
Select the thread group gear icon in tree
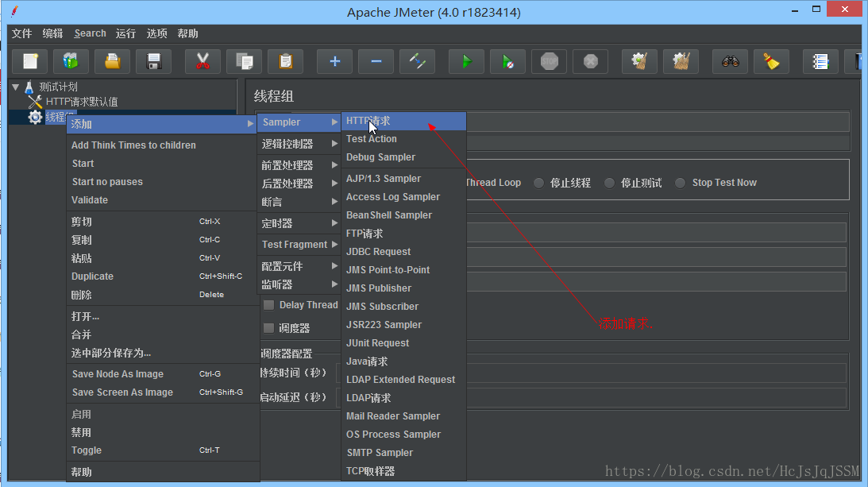pos(35,117)
